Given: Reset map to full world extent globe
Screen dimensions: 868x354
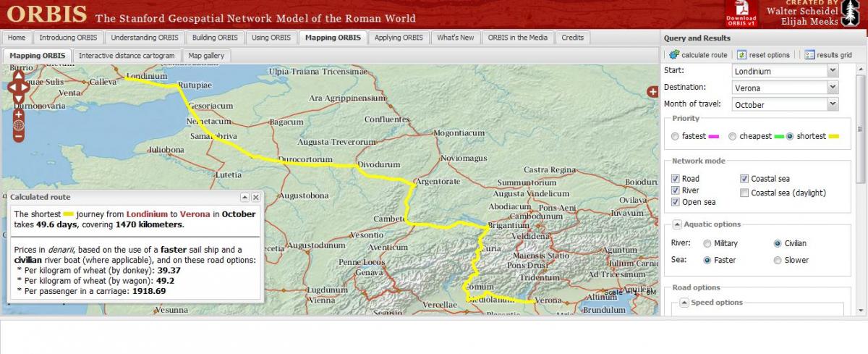Looking at the screenshot, I should [x=18, y=125].
